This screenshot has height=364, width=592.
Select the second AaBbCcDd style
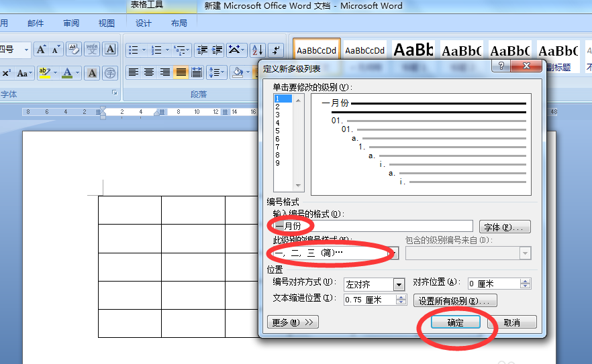pos(364,50)
